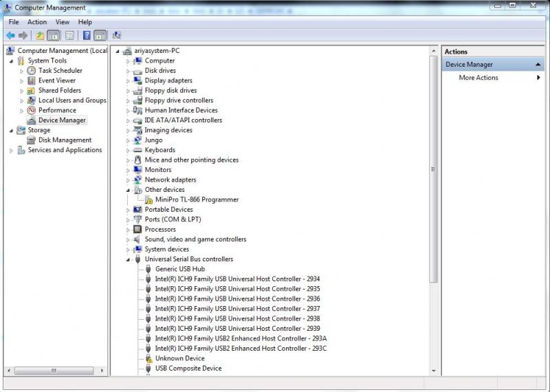Click the Generic USB Hub icon

click(148, 269)
